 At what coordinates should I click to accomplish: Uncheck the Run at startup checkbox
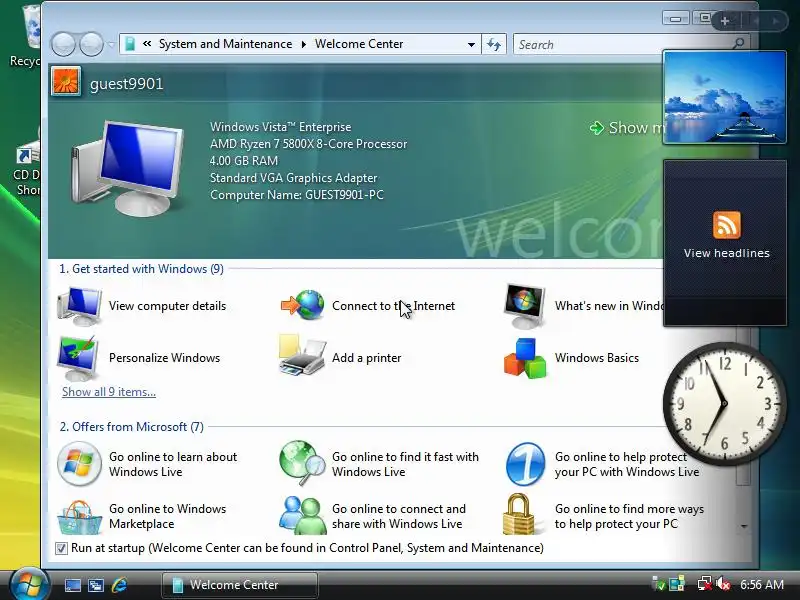pyautogui.click(x=61, y=548)
